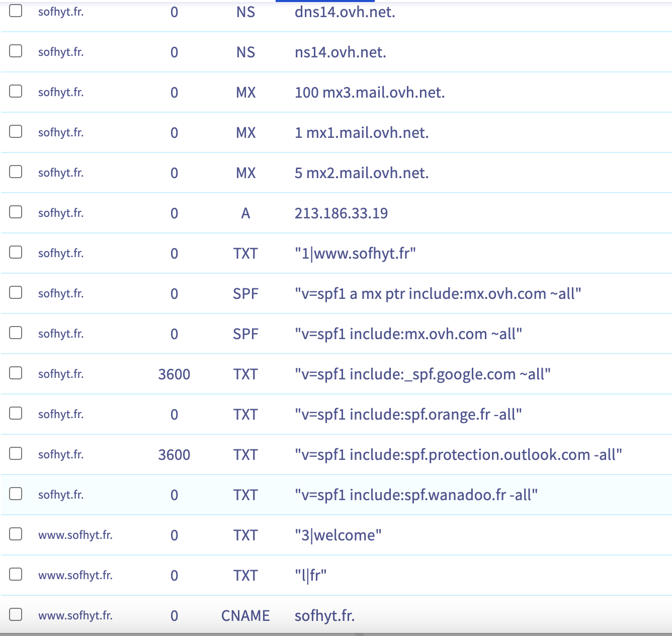The width and height of the screenshot is (672, 636).
Task: Select the ns14.ovh.net NS record checkbox
Action: 16,51
